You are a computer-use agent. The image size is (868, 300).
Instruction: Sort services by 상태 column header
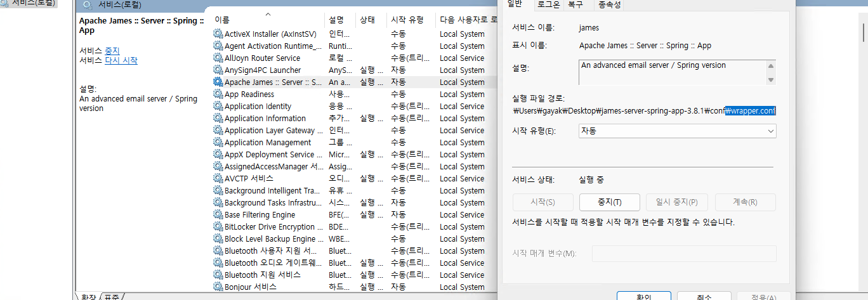[x=370, y=20]
